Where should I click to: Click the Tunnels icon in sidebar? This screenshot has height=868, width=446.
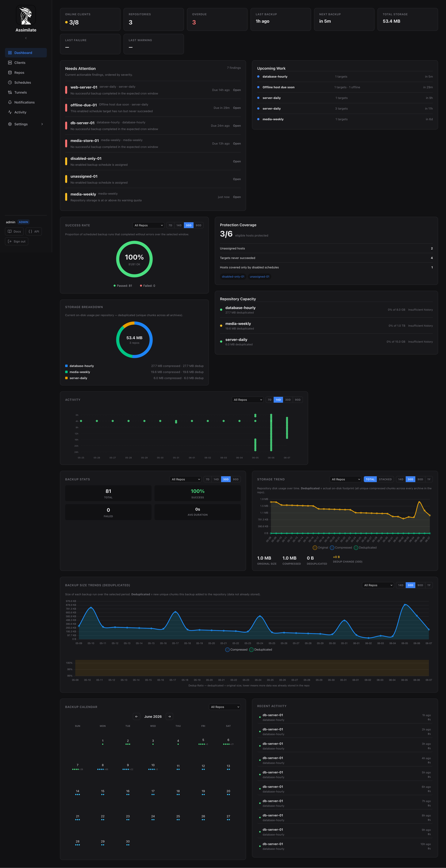[x=10, y=92]
